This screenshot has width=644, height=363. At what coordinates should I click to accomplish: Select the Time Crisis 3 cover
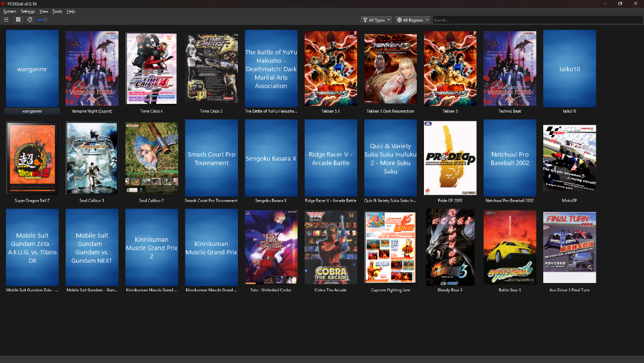coord(211,69)
